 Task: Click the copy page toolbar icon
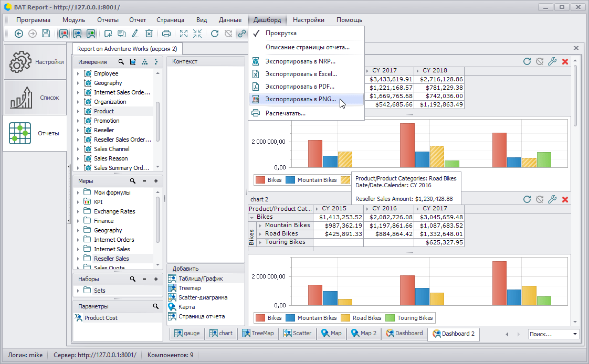122,34
